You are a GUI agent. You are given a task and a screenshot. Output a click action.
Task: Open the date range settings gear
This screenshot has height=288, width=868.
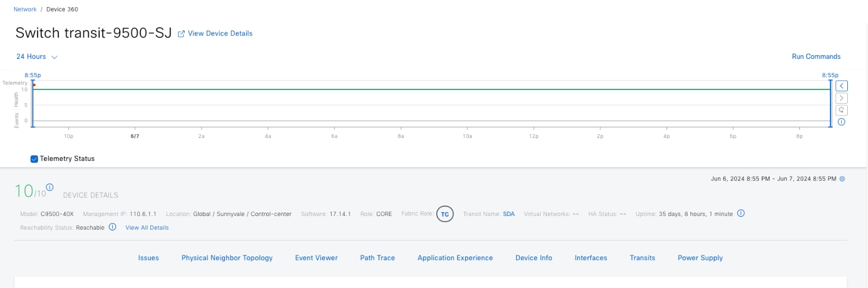tap(842, 179)
